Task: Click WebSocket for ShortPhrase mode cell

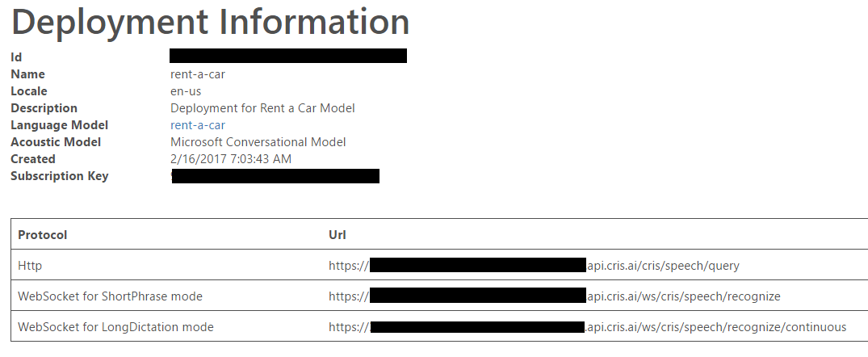Action: click(x=110, y=296)
